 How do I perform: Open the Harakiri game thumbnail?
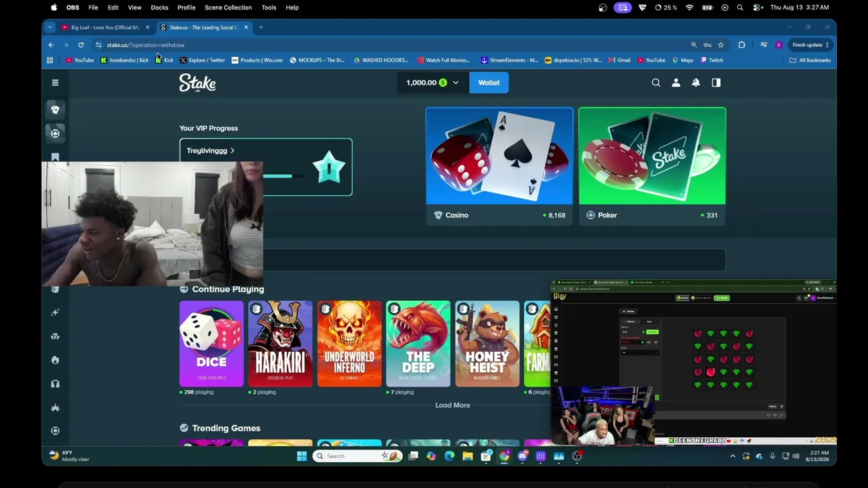pos(280,344)
